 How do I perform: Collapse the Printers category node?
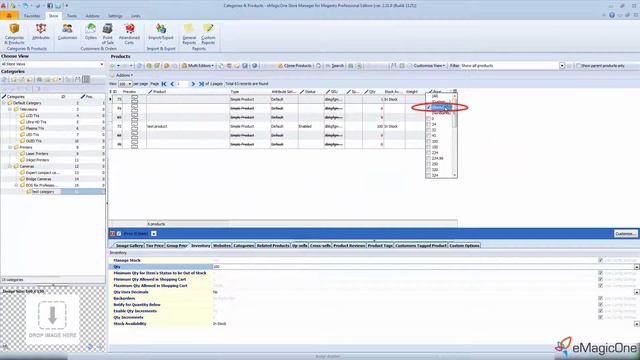pyautogui.click(x=10, y=147)
